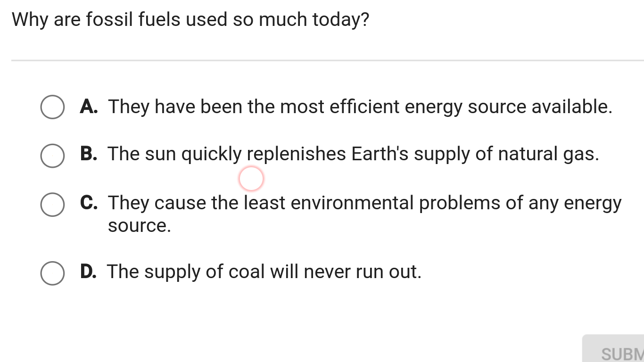Click the words 'natural gas' in option B
This screenshot has width=644, height=362.
point(549,154)
